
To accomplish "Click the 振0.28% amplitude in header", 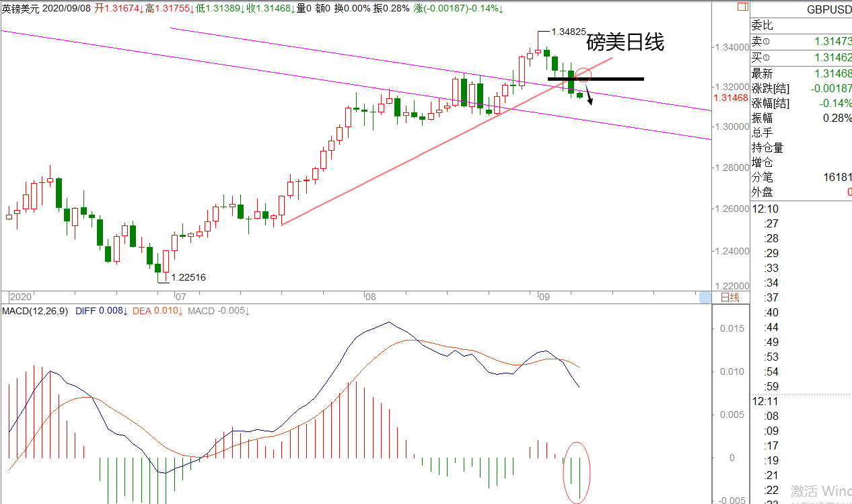I will [392, 9].
